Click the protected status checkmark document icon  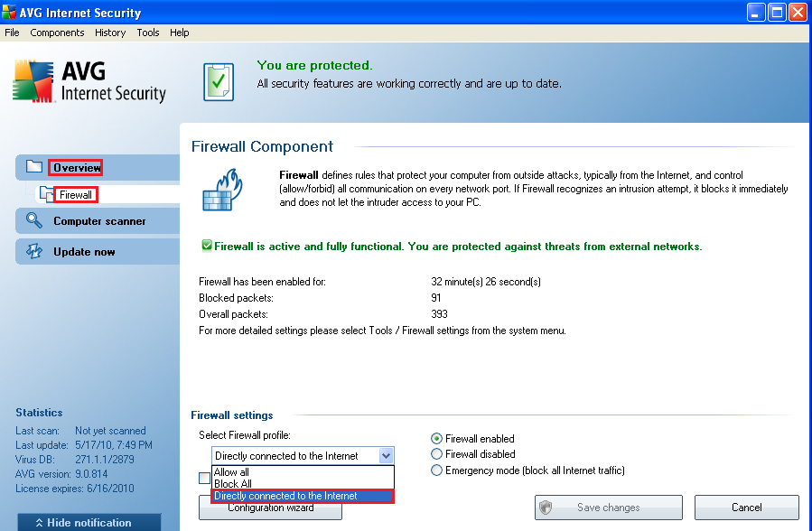(x=219, y=82)
